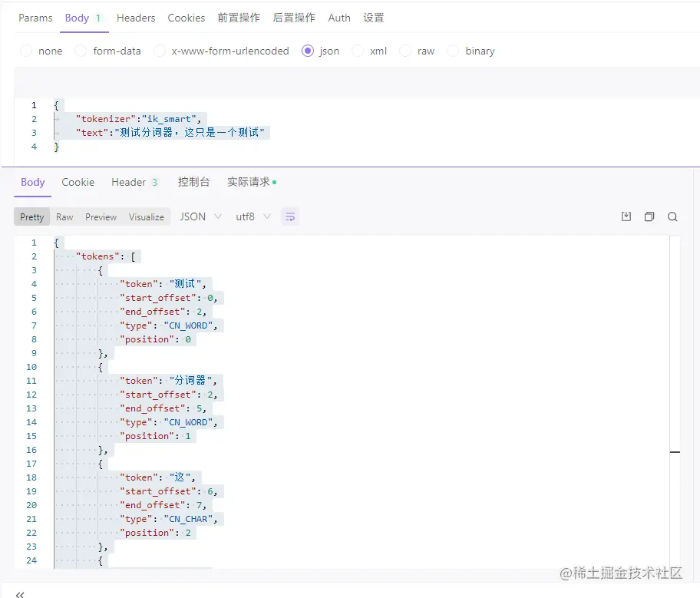The image size is (700, 598).
Task: Select the Raw view mode
Action: [64, 217]
